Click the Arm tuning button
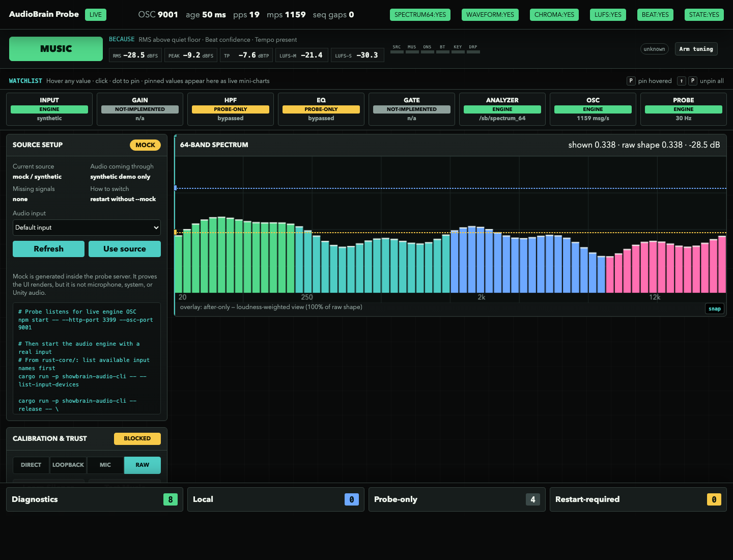This screenshot has width=733, height=560. pyautogui.click(x=696, y=49)
